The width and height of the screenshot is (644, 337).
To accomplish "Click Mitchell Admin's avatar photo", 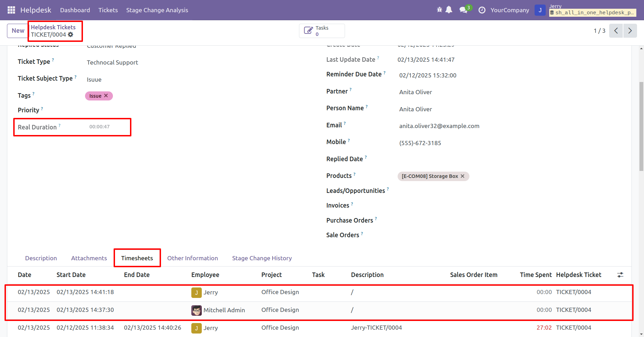I will click(x=197, y=310).
